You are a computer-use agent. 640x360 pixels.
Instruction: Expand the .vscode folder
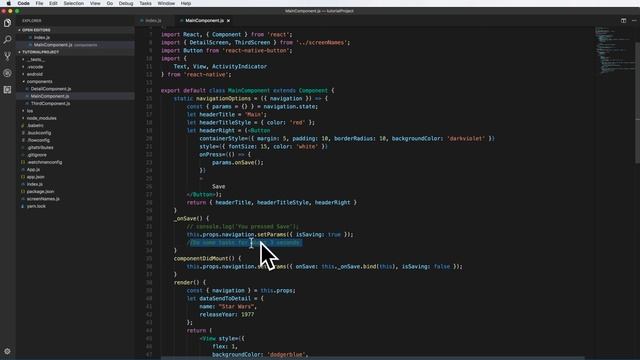[35, 67]
